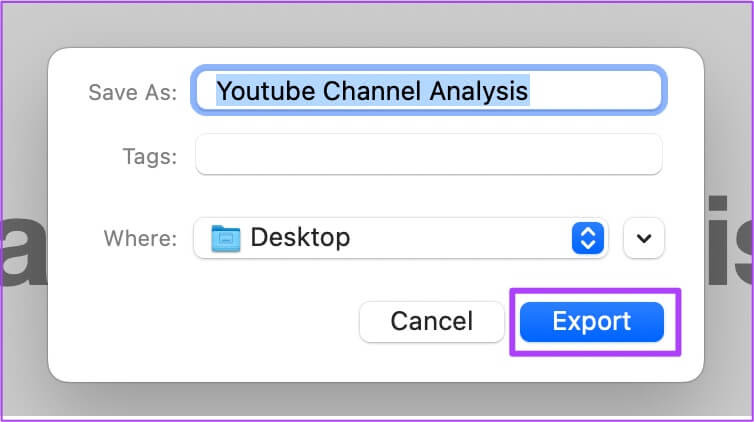Image resolution: width=754 pixels, height=422 pixels.
Task: Click the Save As: label
Action: [133, 92]
